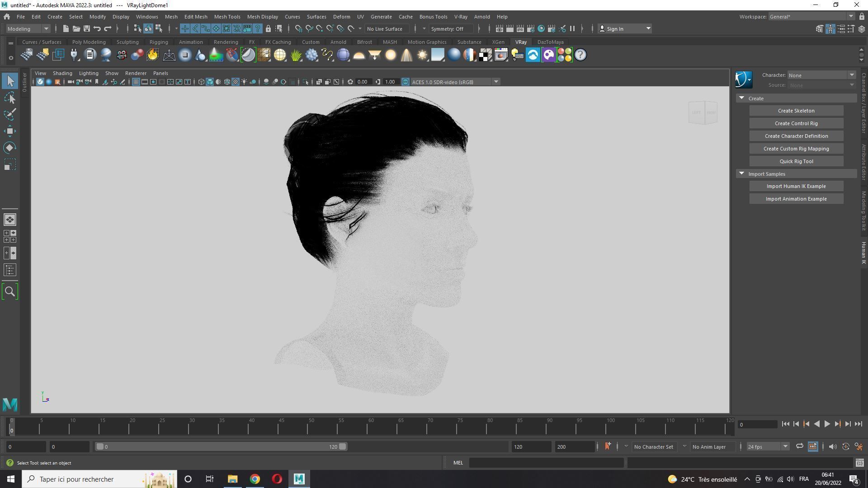The width and height of the screenshot is (868, 488).
Task: Click the Import Animation Example button
Action: coord(796,199)
